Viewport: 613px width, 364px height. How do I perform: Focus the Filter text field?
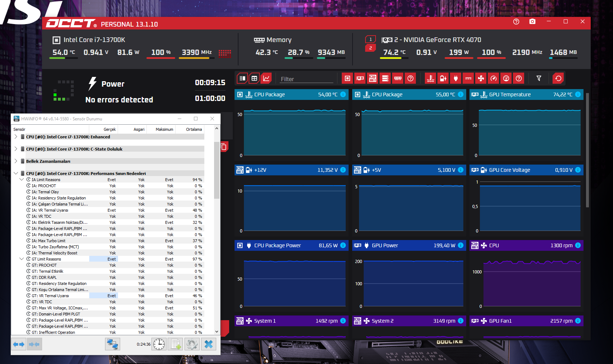point(306,79)
